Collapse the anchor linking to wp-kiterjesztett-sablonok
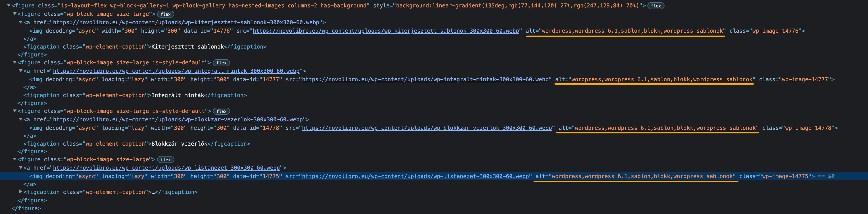868x214 pixels. click(x=21, y=22)
